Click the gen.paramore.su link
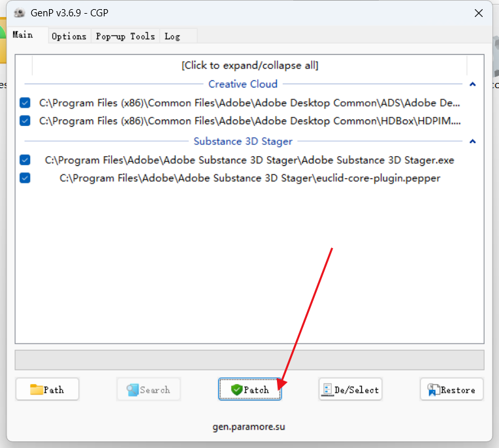This screenshot has width=499, height=448. tap(249, 426)
